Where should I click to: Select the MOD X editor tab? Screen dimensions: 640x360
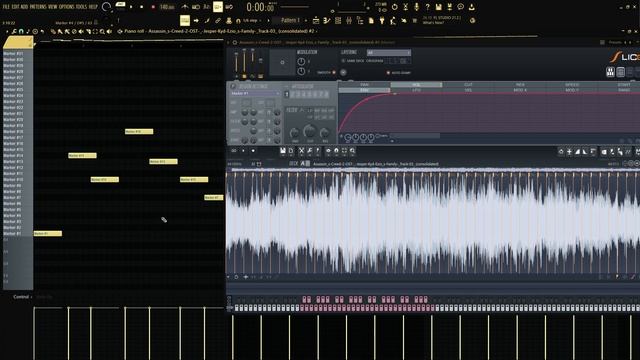[520, 90]
